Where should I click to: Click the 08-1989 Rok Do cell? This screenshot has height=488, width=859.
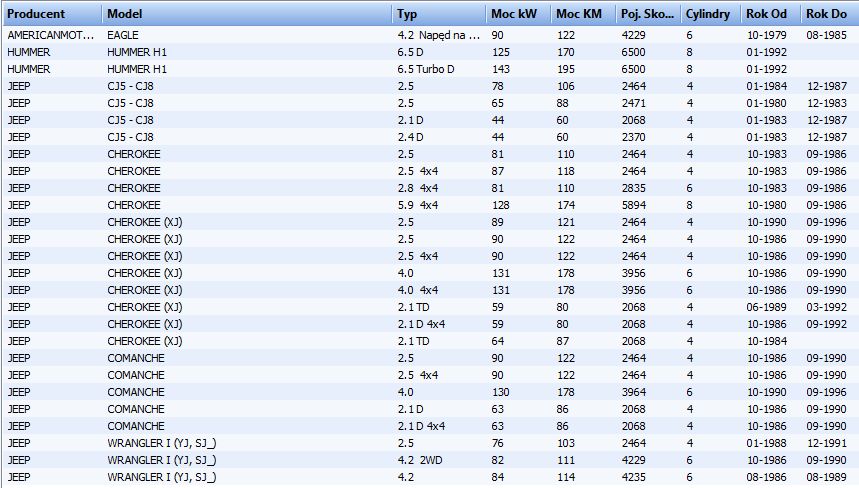(x=827, y=476)
